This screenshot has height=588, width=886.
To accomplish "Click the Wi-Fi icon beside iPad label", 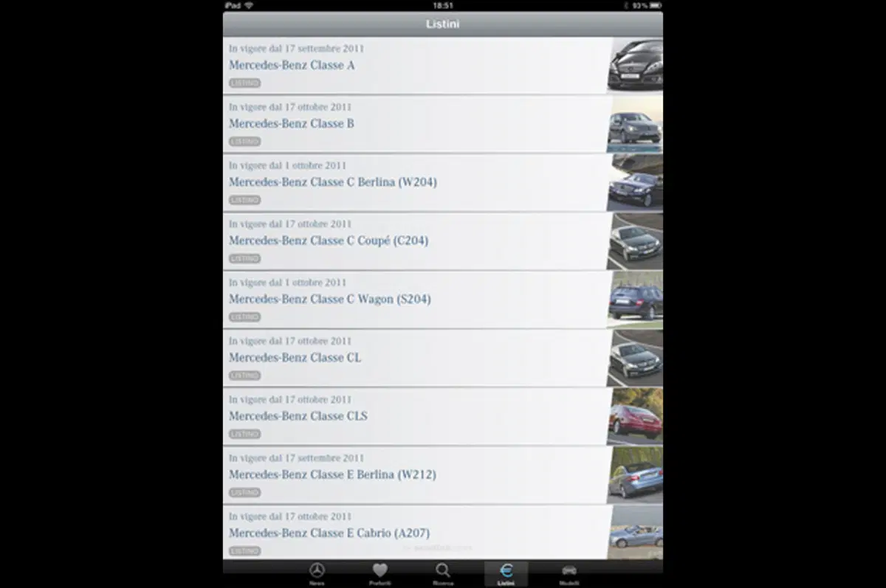I will (249, 5).
